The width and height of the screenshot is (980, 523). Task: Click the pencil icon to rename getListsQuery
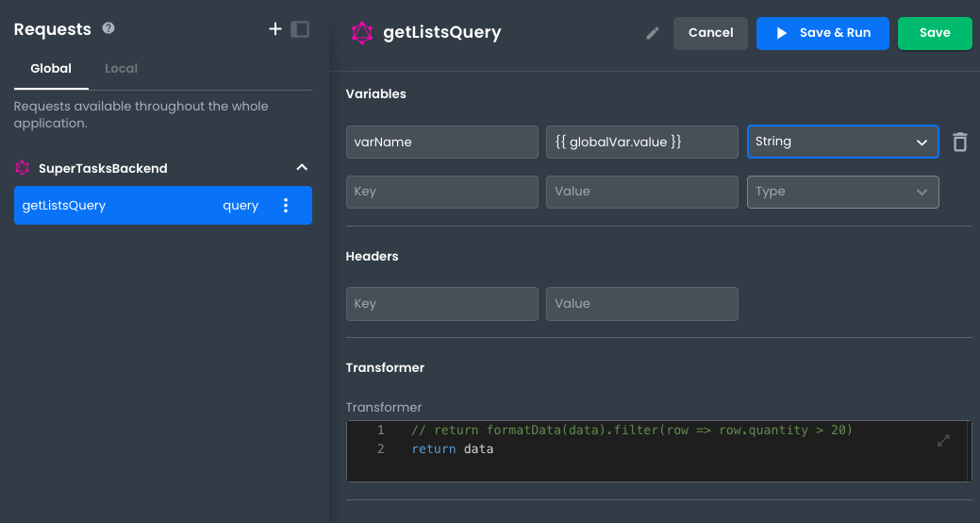(x=653, y=33)
